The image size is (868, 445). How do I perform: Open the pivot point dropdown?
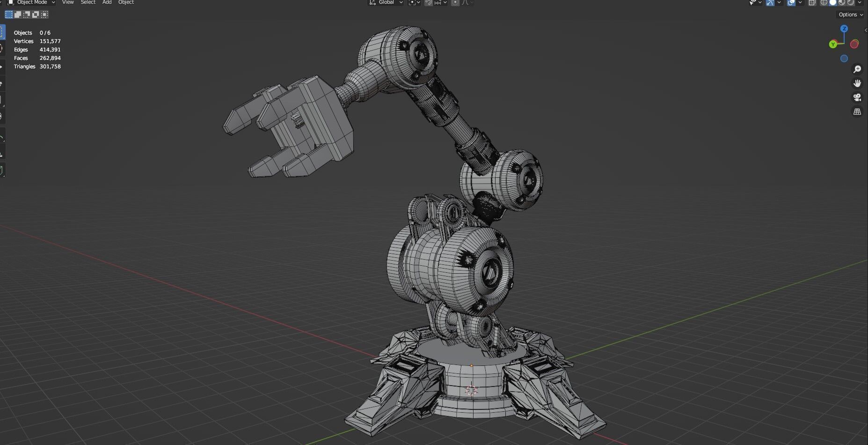click(414, 2)
